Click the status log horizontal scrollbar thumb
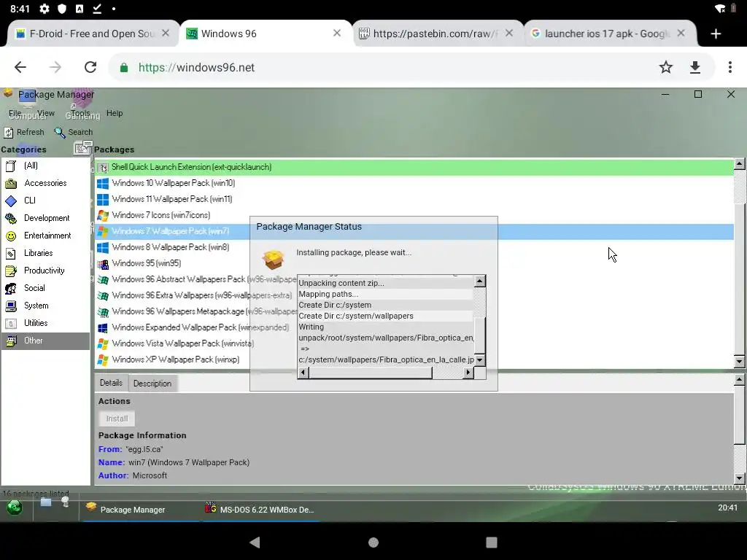Screen dimensions: 747x560 click(370, 373)
